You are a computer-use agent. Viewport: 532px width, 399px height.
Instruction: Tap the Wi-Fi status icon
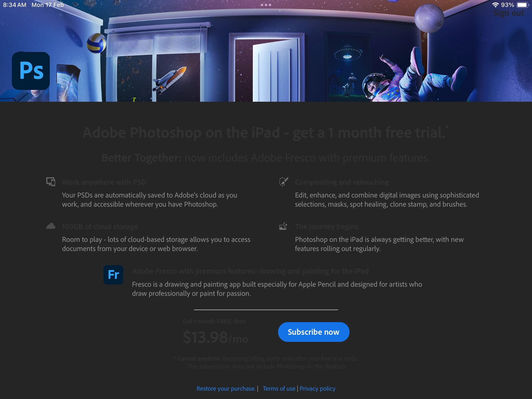495,5
